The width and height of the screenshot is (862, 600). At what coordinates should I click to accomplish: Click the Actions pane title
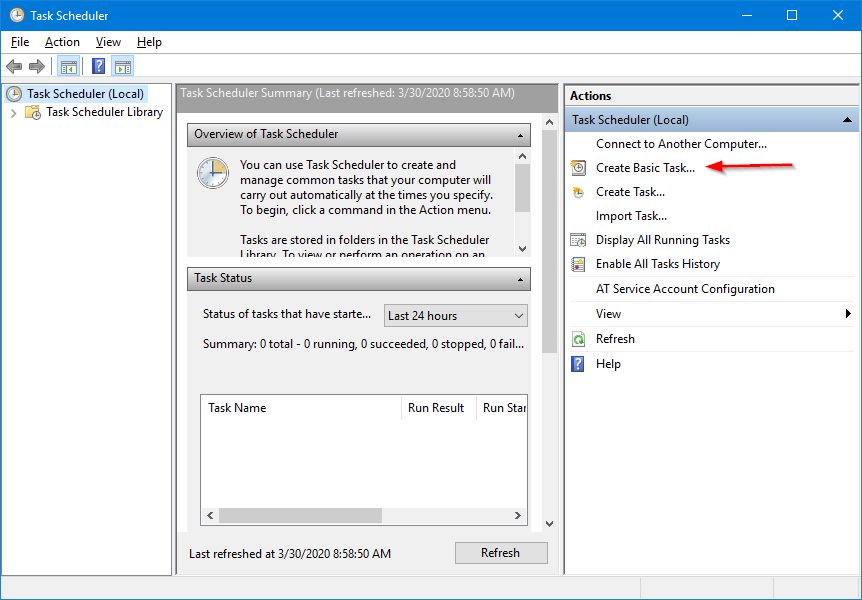point(590,96)
